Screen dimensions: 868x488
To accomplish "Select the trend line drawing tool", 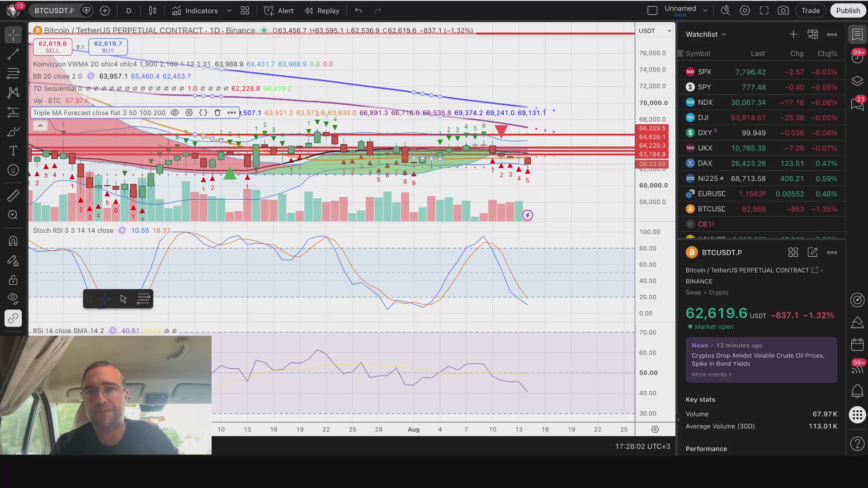I will pos(13,54).
